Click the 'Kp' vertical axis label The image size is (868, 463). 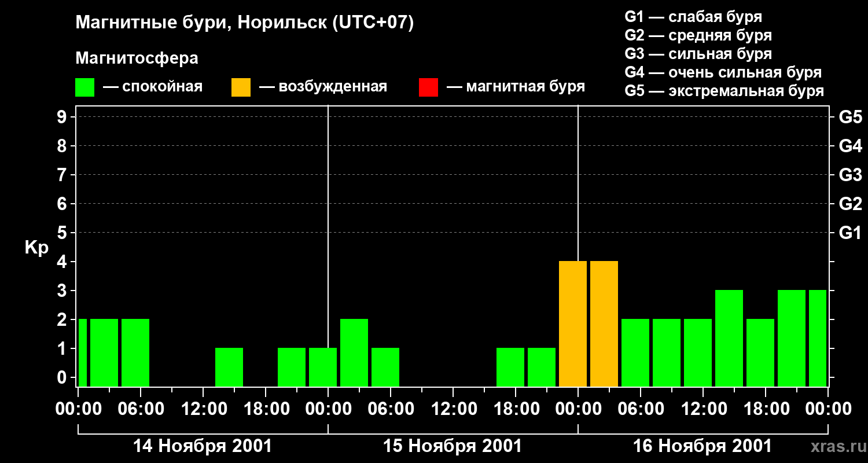point(36,248)
